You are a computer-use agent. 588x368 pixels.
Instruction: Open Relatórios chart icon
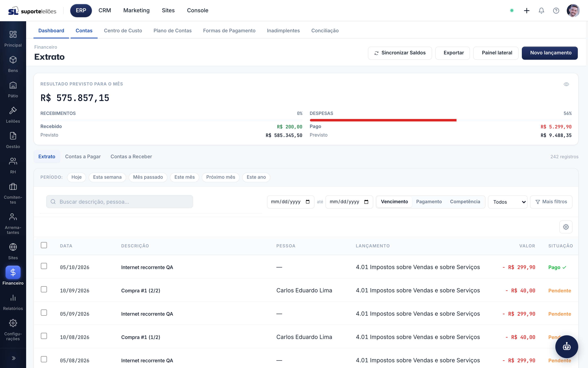(x=13, y=298)
